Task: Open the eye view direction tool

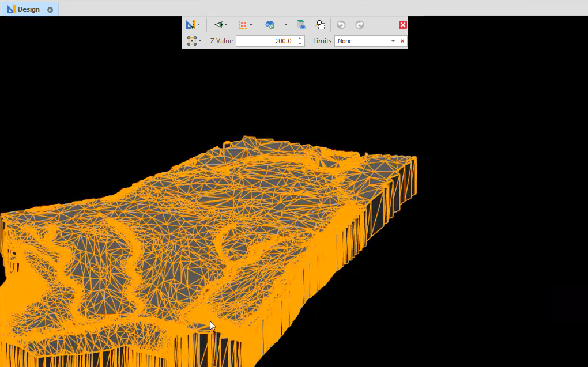Action: click(x=218, y=25)
